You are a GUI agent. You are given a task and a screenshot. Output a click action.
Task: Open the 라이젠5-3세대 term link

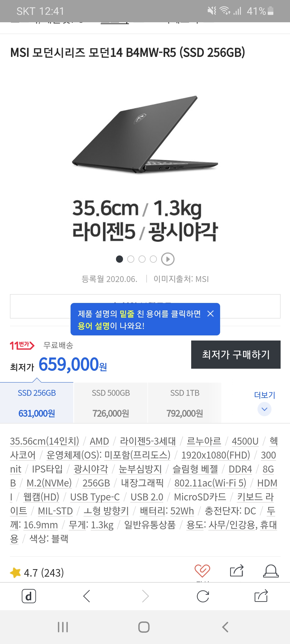pos(148,441)
